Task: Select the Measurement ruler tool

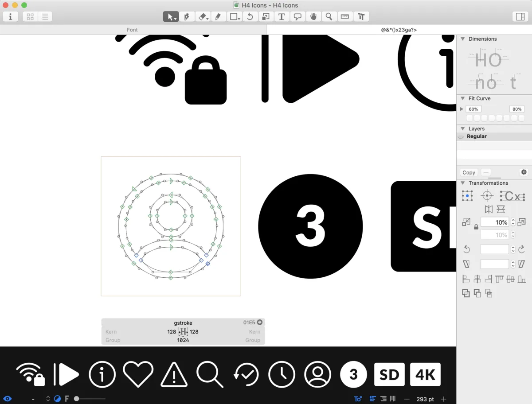Action: (344, 17)
